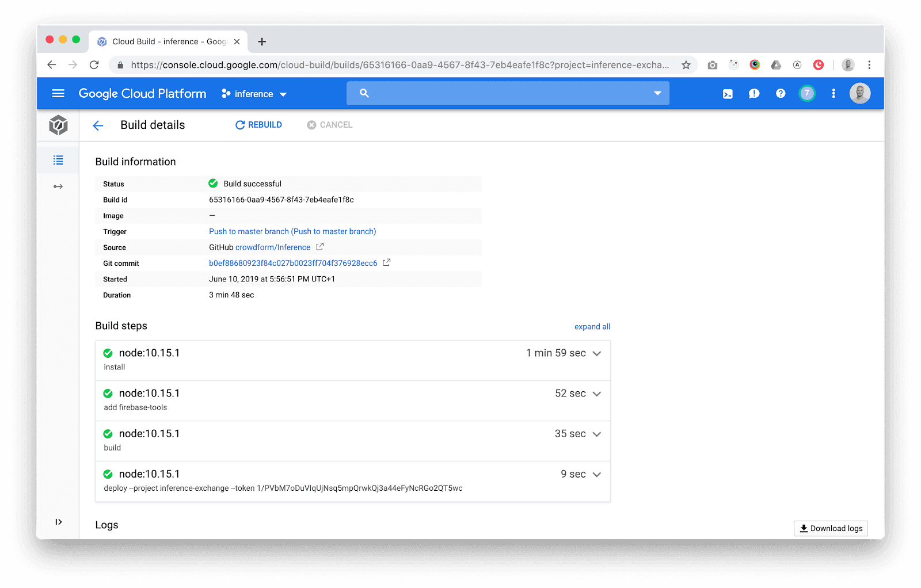
Task: Expand the deploy build step chevron
Action: click(597, 474)
